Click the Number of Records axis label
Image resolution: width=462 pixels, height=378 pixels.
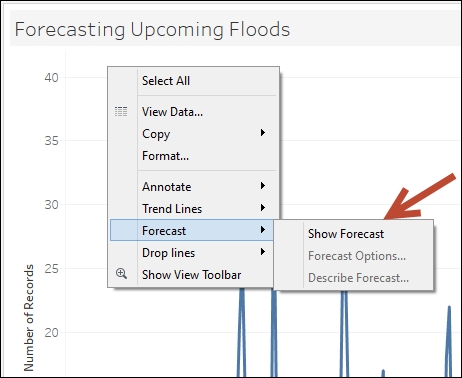tap(29, 317)
